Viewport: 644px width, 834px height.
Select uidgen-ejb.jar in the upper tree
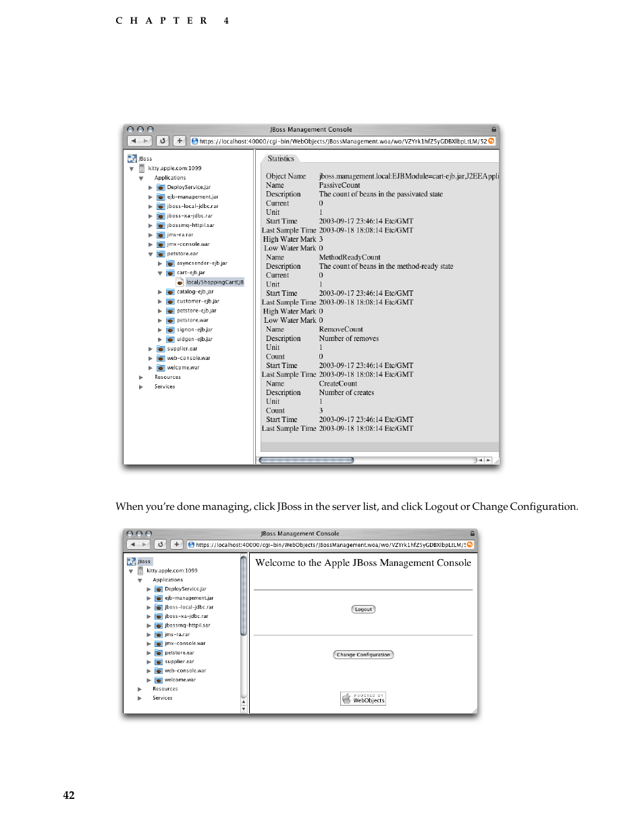click(x=194, y=339)
